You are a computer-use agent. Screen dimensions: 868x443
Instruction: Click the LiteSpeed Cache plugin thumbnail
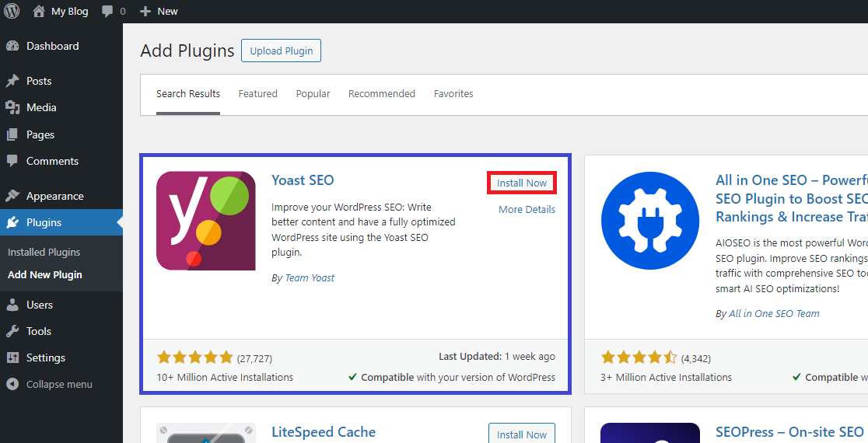[x=206, y=433]
